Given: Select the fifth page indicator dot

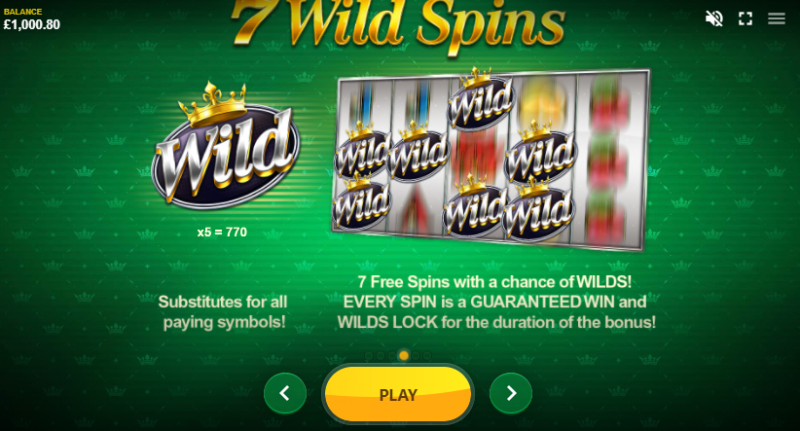Looking at the screenshot, I should coord(416,356).
